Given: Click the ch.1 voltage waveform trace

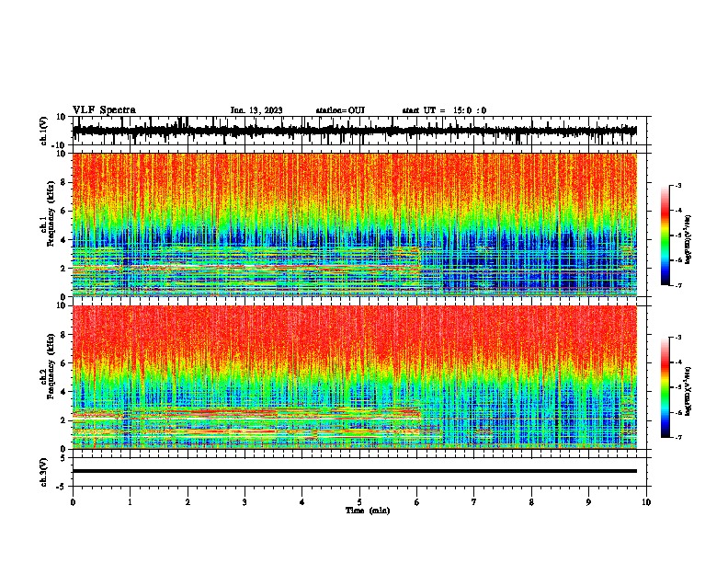Looking at the screenshot, I should coord(354,131).
